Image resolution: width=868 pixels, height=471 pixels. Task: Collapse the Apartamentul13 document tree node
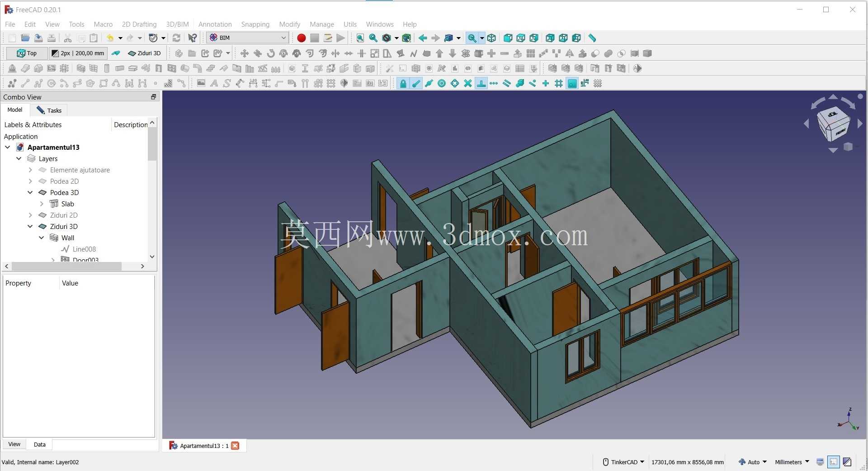click(8, 147)
